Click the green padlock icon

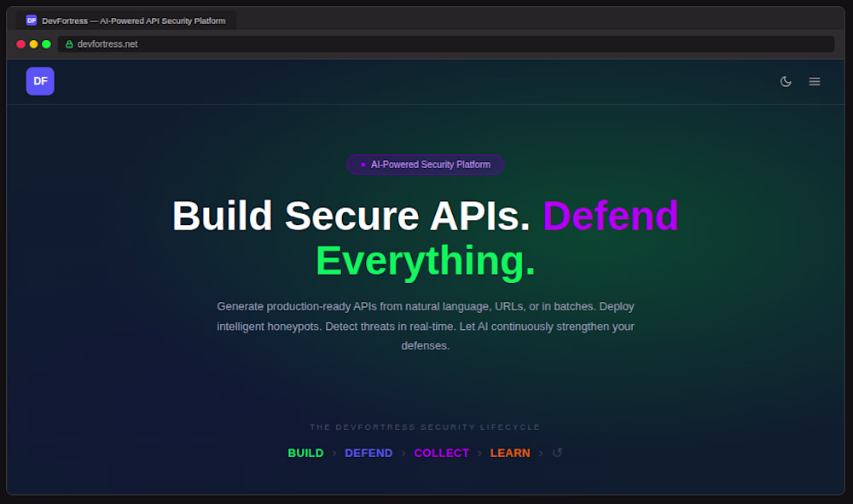pos(70,44)
